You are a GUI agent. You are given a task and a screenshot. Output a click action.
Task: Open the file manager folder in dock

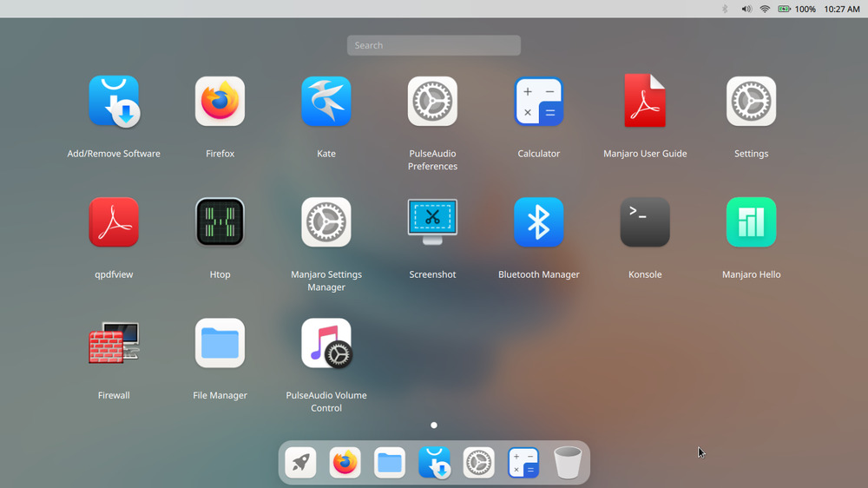pyautogui.click(x=390, y=463)
